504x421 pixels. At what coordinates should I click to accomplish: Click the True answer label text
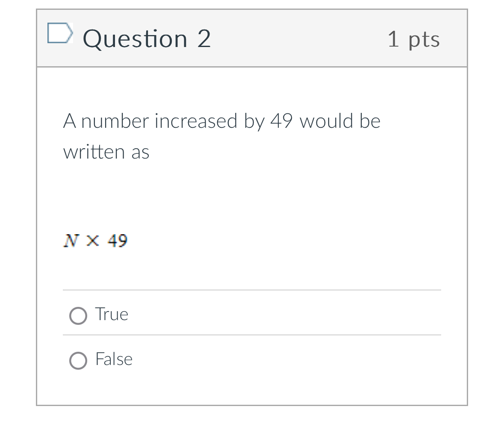coord(111,314)
